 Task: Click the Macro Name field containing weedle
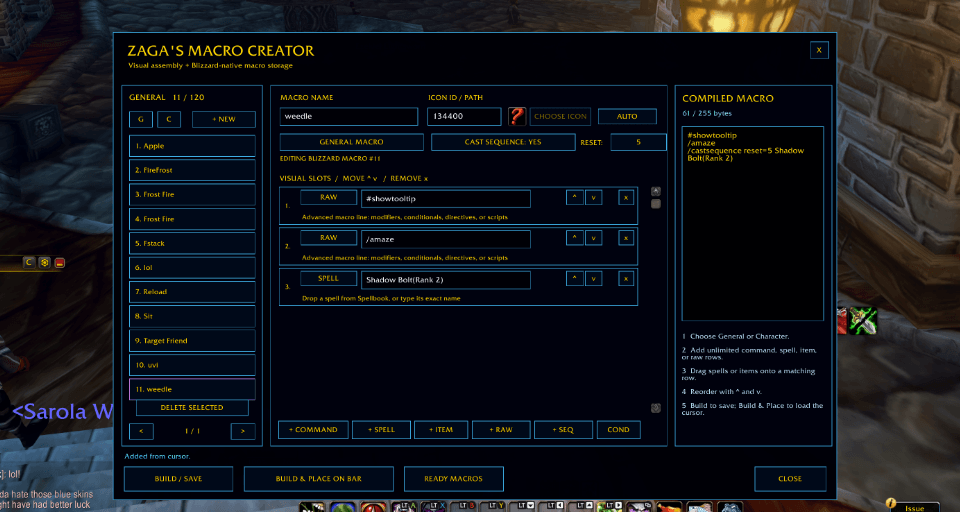[349, 116]
